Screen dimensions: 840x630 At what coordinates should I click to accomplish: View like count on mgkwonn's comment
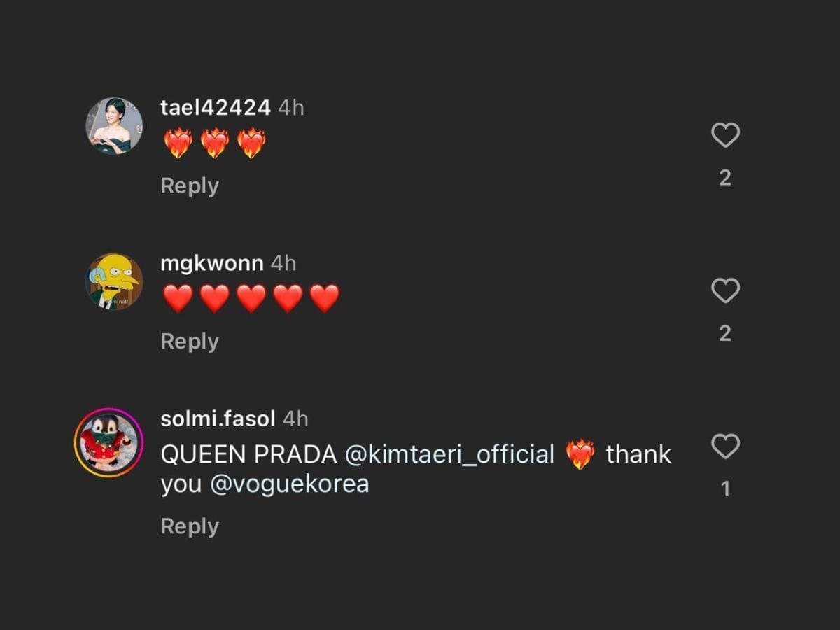tap(725, 333)
